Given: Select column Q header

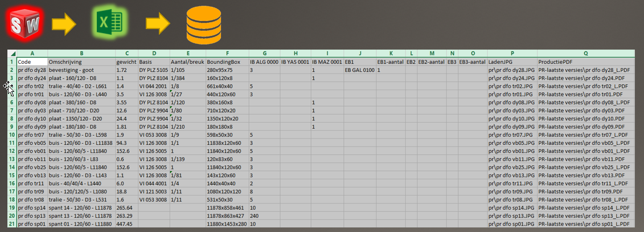Looking at the screenshot, I should [586, 54].
